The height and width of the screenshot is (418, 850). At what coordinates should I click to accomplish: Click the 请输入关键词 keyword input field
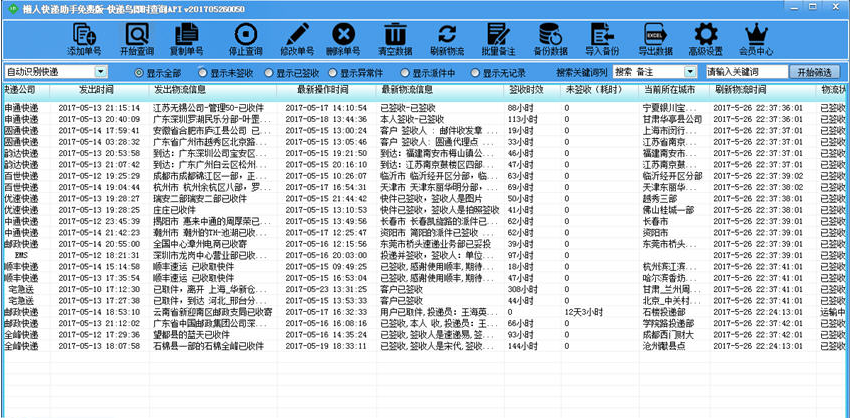[x=746, y=72]
